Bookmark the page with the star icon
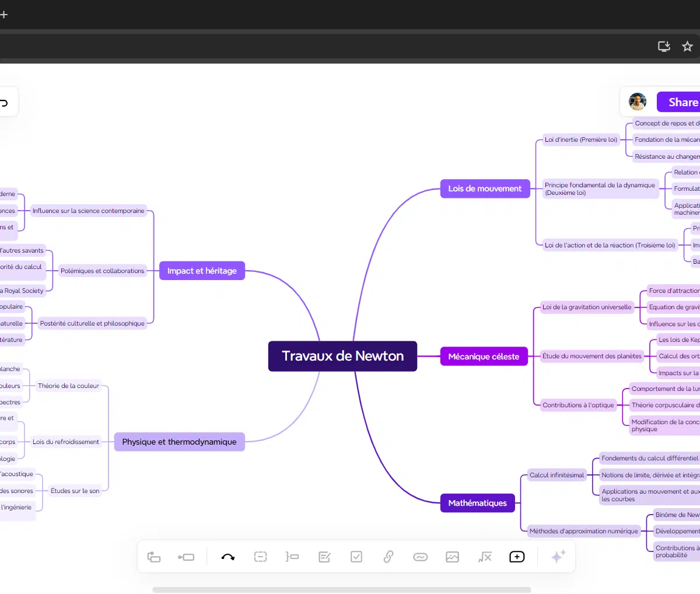700x594 pixels. point(687,47)
